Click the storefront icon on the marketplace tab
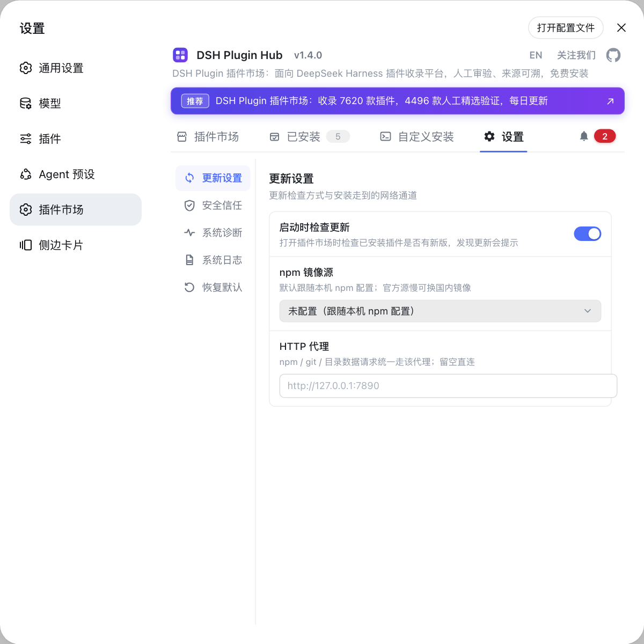The height and width of the screenshot is (644, 644). coord(182,137)
